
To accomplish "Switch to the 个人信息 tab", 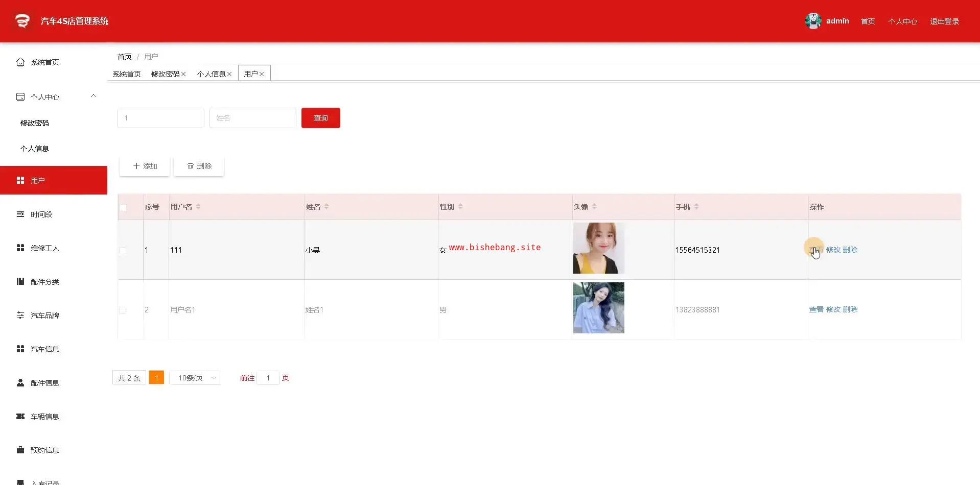I will click(x=211, y=74).
